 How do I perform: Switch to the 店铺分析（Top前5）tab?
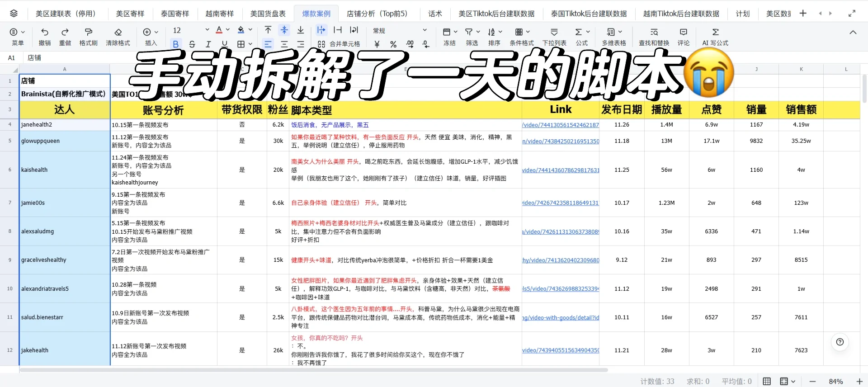point(377,14)
